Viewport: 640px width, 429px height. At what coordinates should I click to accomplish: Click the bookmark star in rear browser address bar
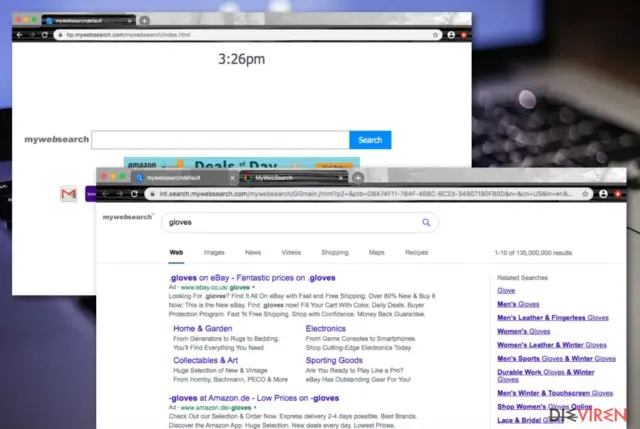click(x=435, y=35)
